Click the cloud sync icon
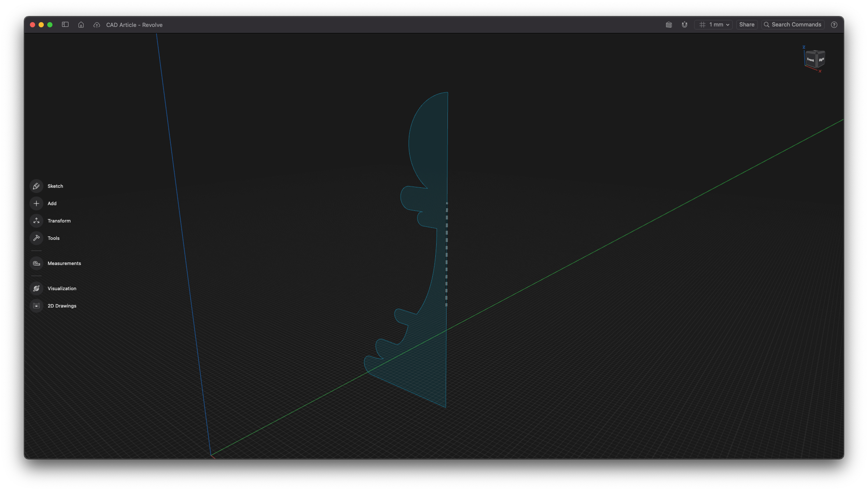868x491 pixels. 96,25
